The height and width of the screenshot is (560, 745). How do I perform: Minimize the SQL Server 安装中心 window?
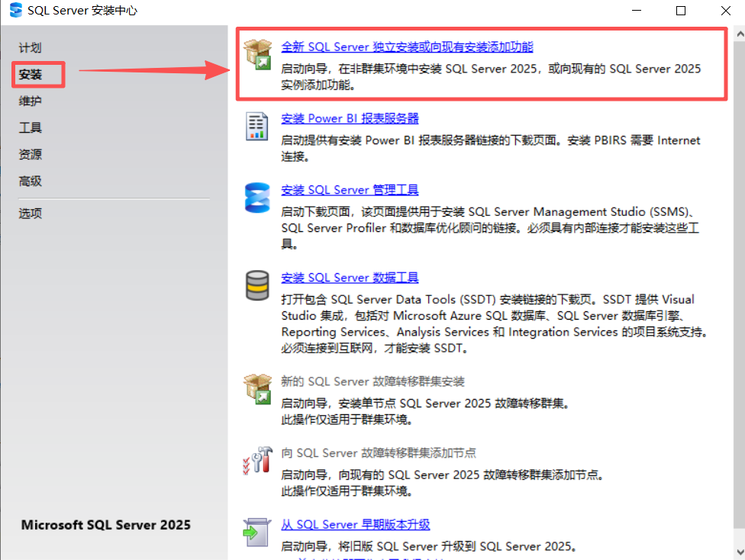pyautogui.click(x=637, y=11)
